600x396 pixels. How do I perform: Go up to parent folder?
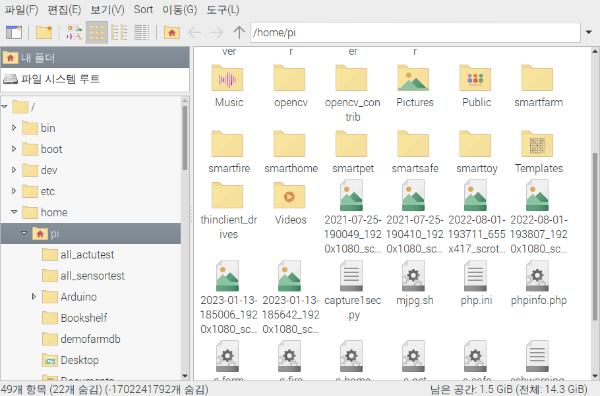point(239,33)
